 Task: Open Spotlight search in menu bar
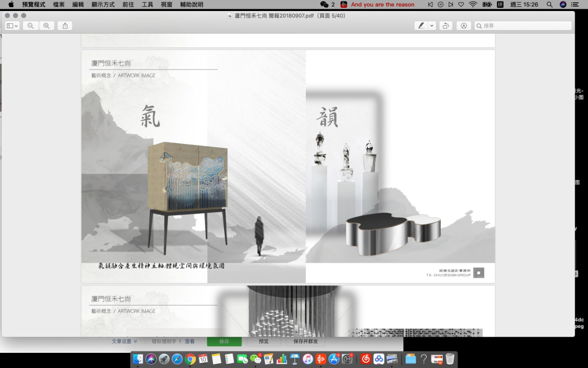(x=549, y=5)
